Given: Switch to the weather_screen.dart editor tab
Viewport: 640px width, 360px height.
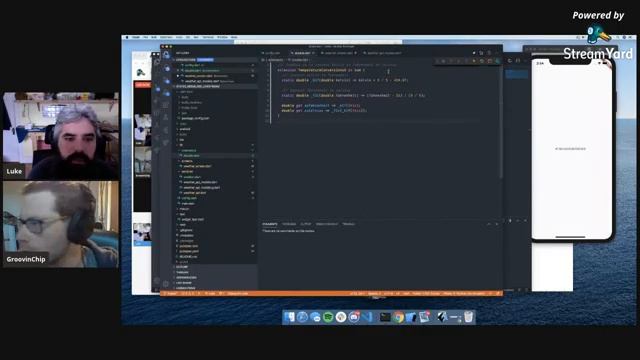Looking at the screenshot, I should pos(339,53).
